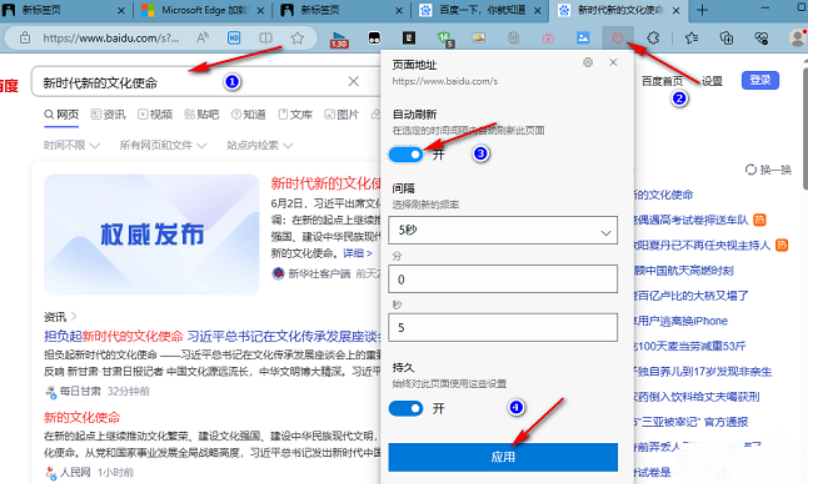The height and width of the screenshot is (484, 813).
Task: Click the picture extension icon with yellow frame
Action: [x=478, y=37]
